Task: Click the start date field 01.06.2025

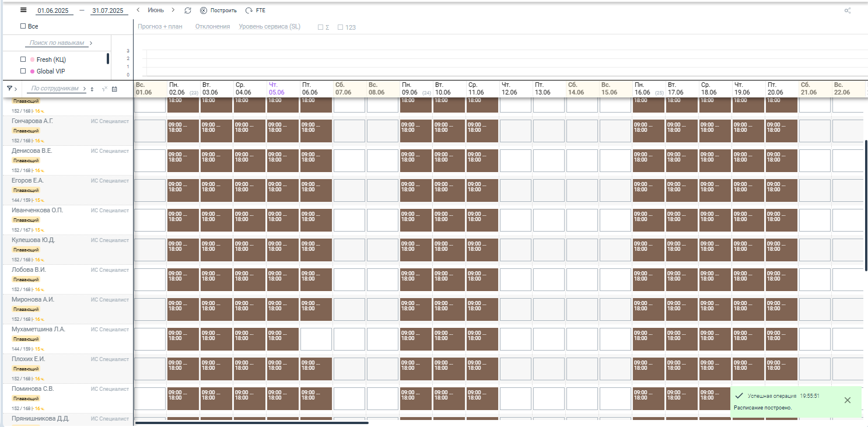Action: [x=53, y=10]
